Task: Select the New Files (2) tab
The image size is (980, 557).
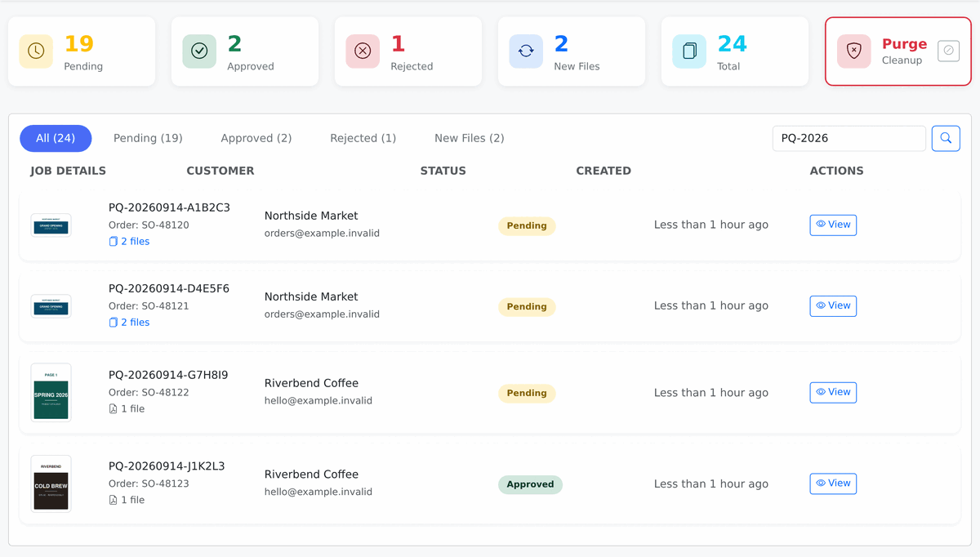Action: pos(470,138)
